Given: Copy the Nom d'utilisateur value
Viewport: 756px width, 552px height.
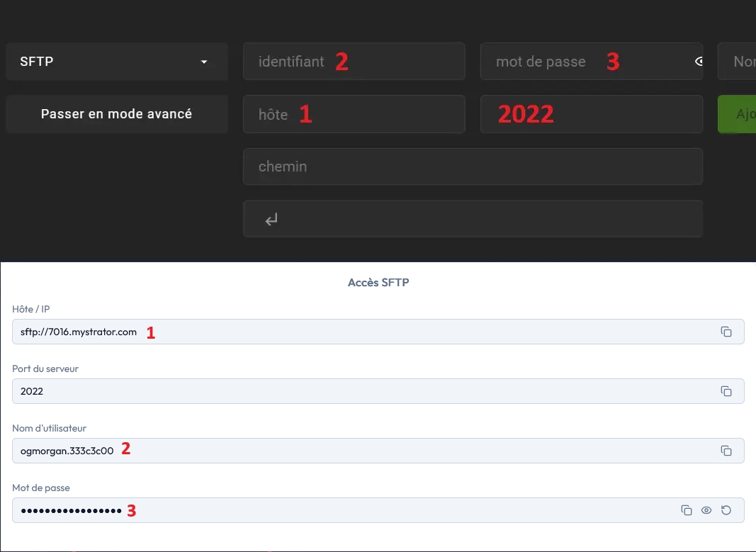Looking at the screenshot, I should 726,451.
